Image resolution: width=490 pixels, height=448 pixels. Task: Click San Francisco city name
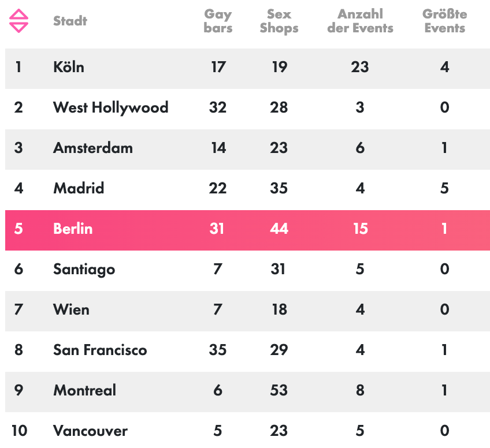pos(100,350)
